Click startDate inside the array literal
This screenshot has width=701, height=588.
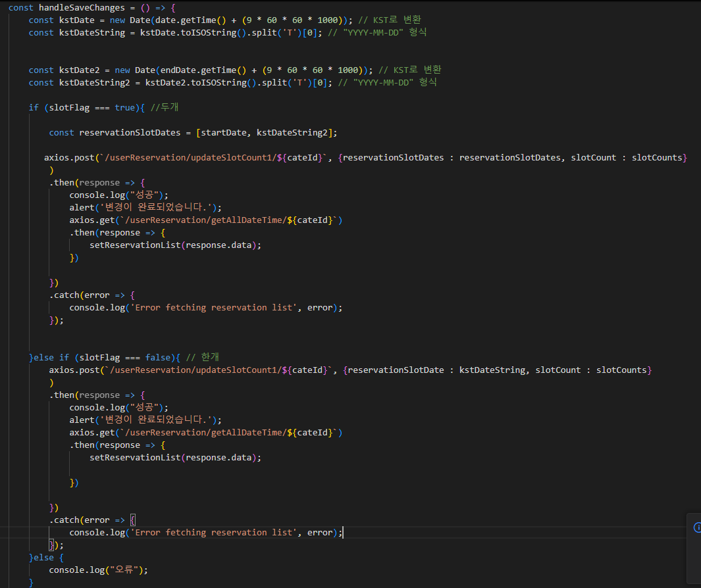224,133
